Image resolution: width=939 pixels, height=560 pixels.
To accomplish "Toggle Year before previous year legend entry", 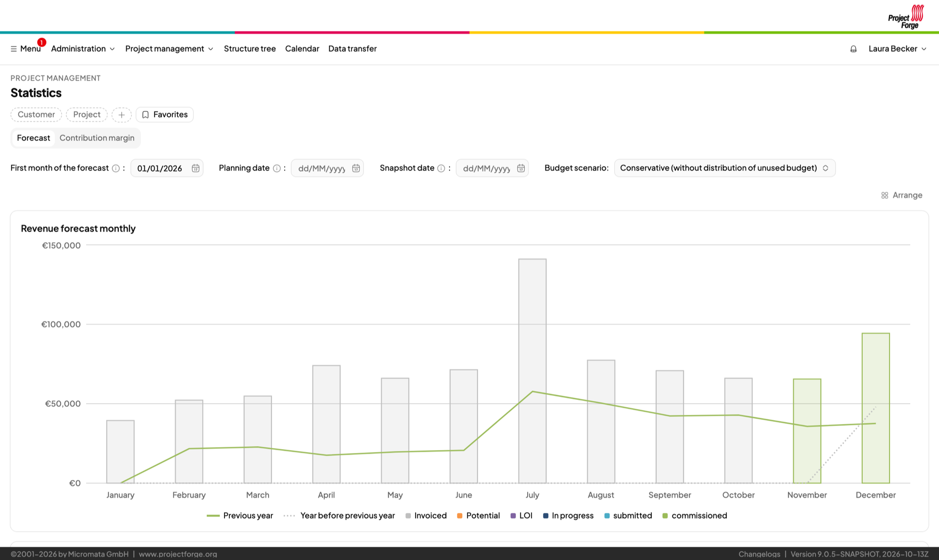I will [x=339, y=516].
